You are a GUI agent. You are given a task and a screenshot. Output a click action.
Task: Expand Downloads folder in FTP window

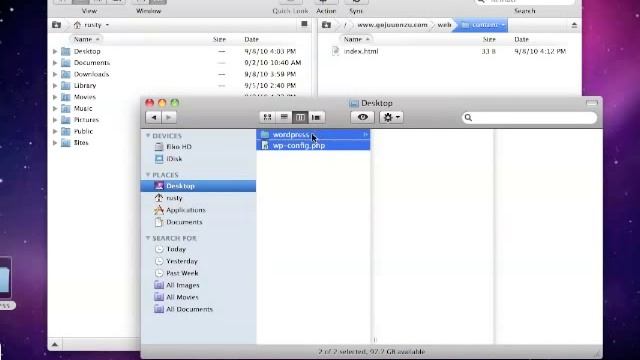pyautogui.click(x=55, y=74)
